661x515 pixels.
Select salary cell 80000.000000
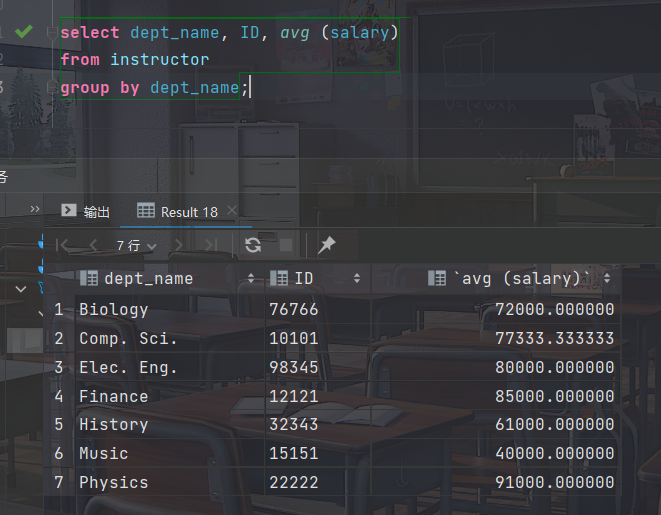pos(495,367)
